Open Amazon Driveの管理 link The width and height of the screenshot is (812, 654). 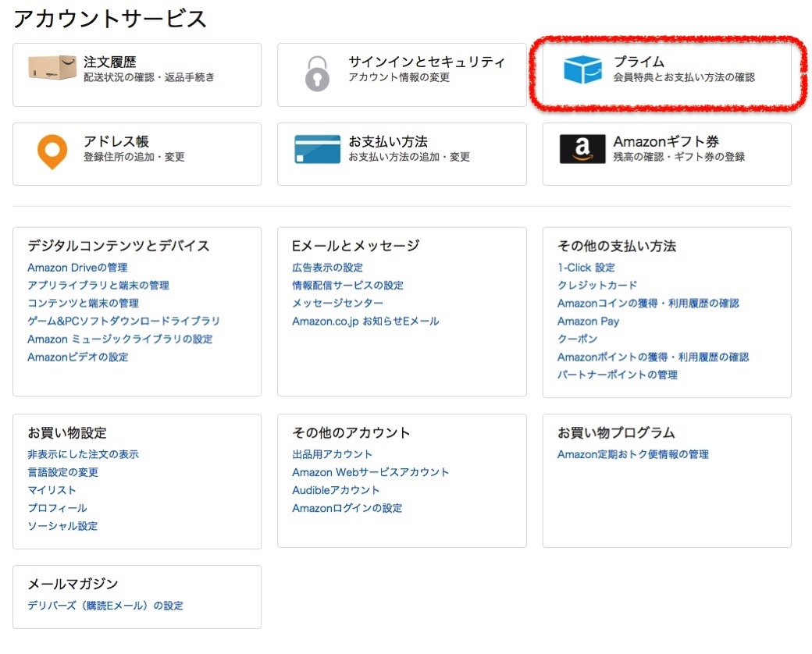tap(77, 268)
